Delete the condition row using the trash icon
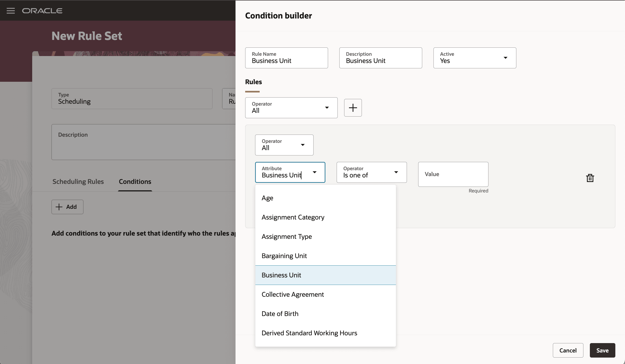Screen dimensions: 625x364 (x=590, y=178)
